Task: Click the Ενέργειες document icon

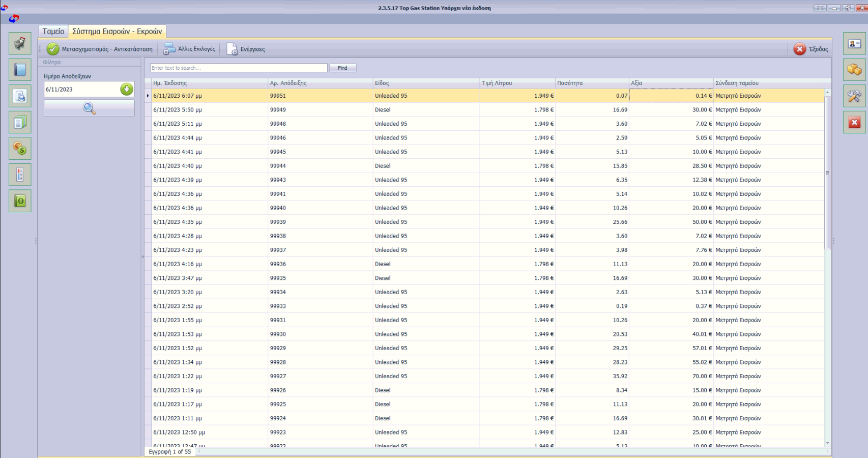Action: click(232, 49)
